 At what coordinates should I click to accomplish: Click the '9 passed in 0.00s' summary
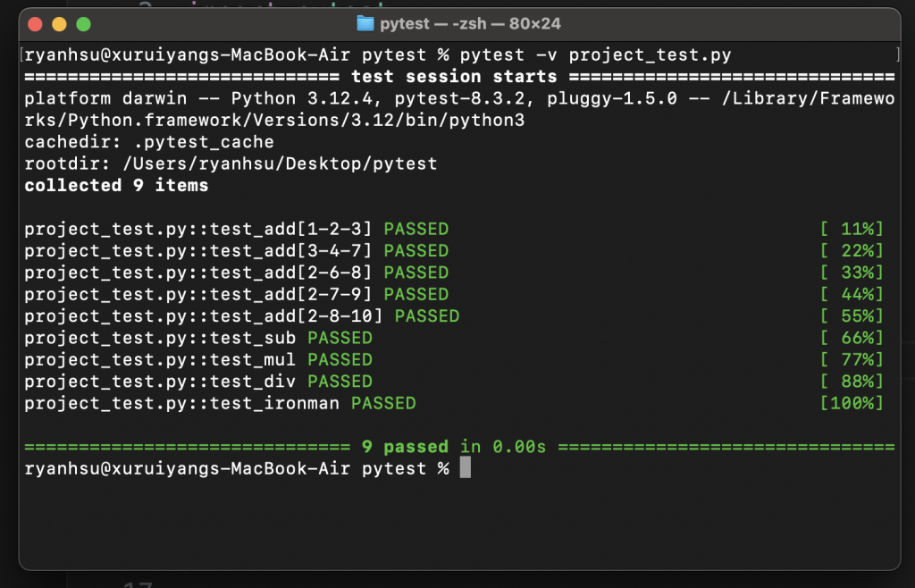tap(454, 447)
